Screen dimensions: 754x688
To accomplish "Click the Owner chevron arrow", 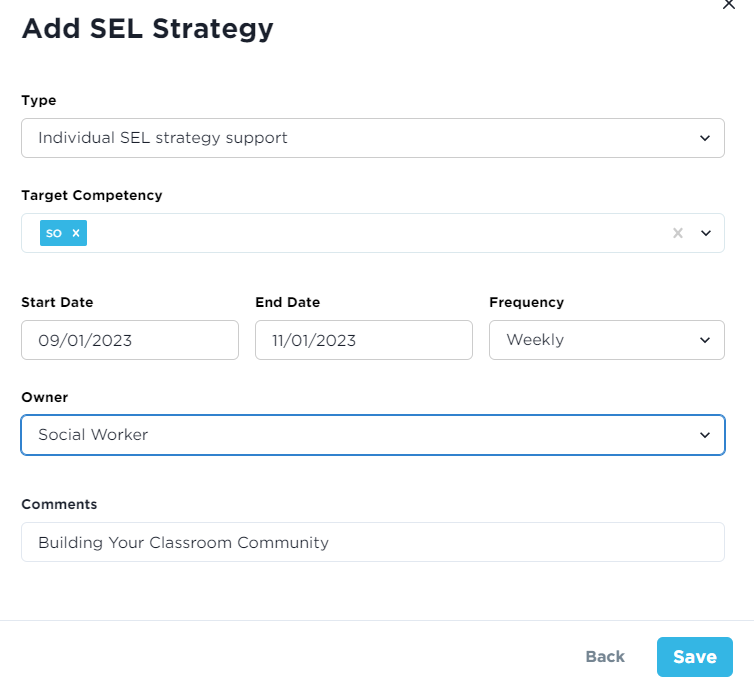I will (705, 435).
